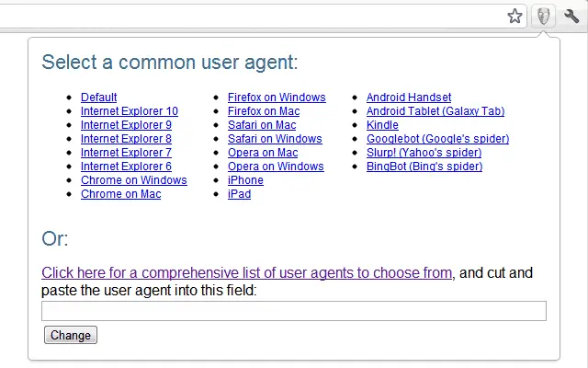Switch to iPhone user agent
588x368 pixels.
click(x=245, y=180)
